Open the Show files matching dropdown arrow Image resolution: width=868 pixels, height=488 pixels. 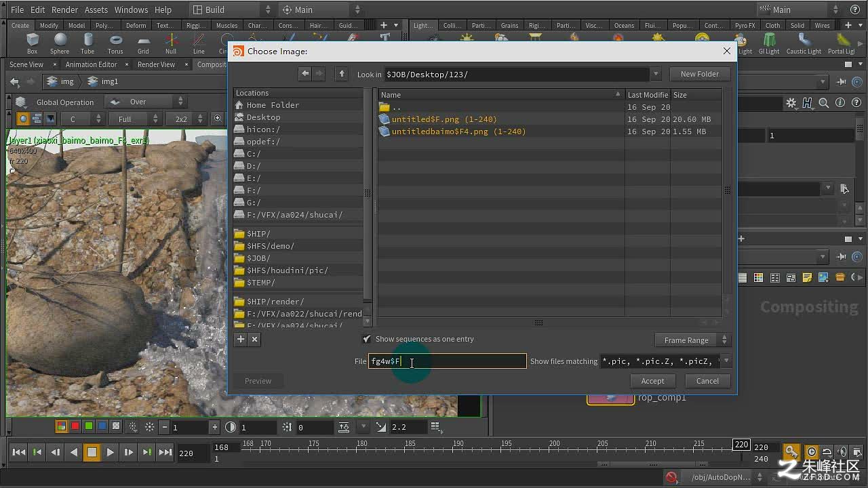coord(726,361)
